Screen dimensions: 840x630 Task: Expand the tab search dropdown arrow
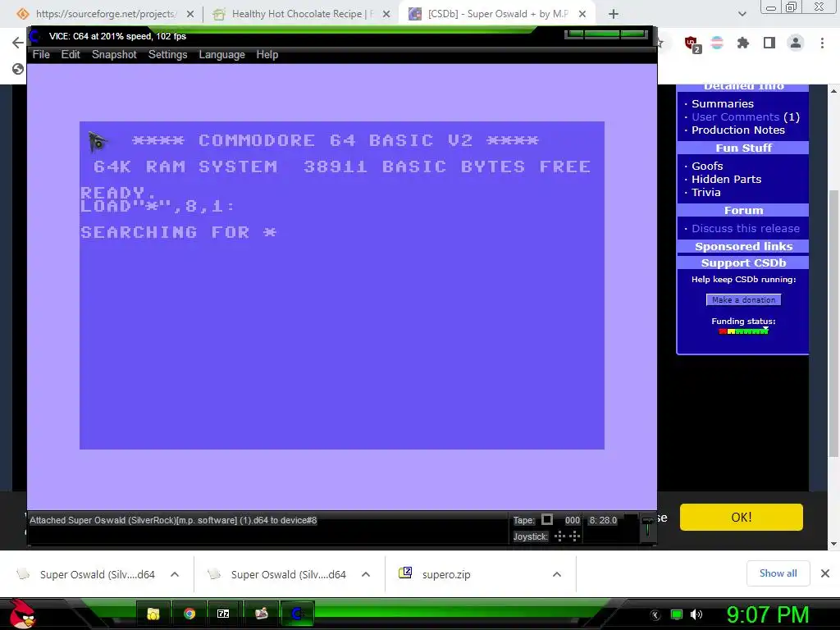point(742,14)
